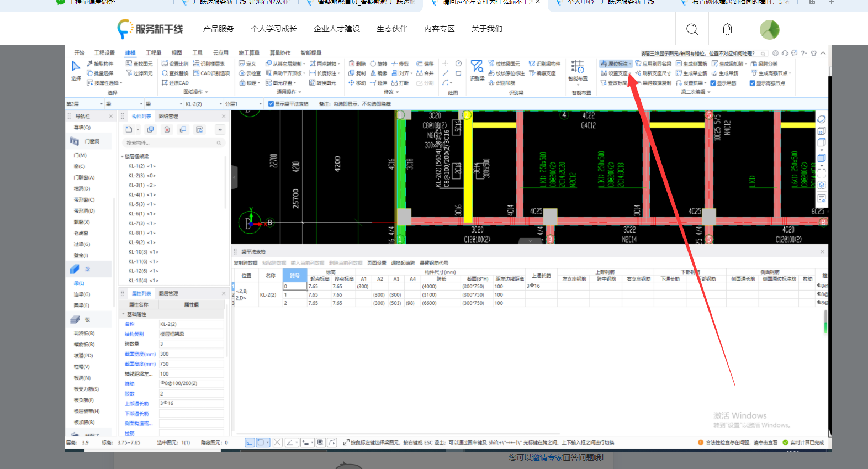Click 页面设置 button in beam table

pos(377,263)
